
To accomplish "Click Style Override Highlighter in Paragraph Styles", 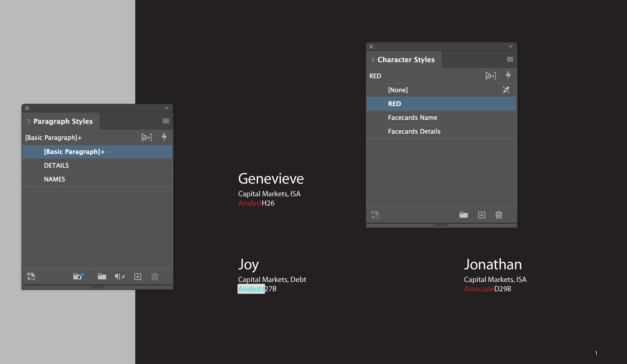I will (x=147, y=137).
